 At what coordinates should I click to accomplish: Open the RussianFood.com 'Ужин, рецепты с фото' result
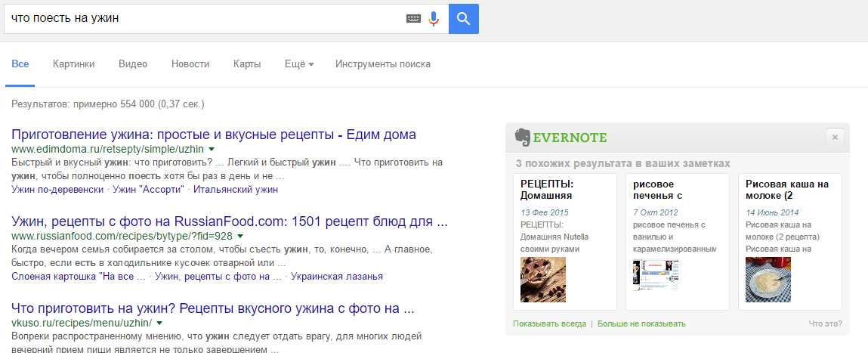[230, 221]
